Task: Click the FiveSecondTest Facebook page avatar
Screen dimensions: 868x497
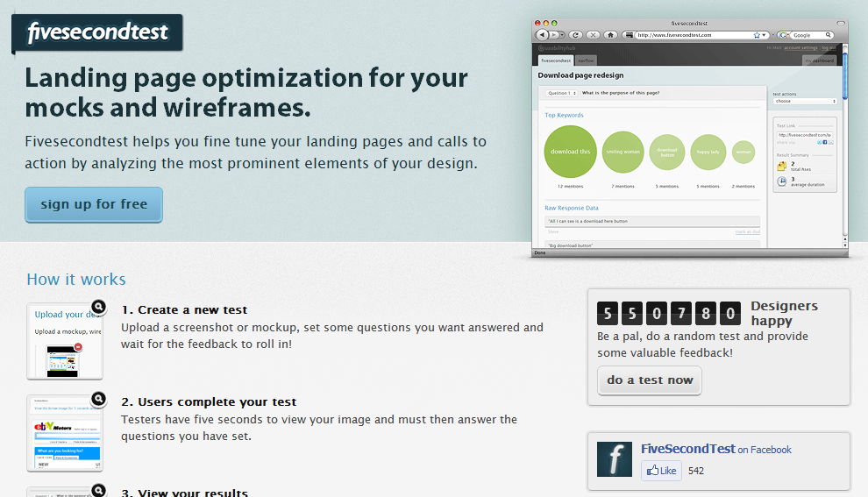Action: tap(614, 459)
